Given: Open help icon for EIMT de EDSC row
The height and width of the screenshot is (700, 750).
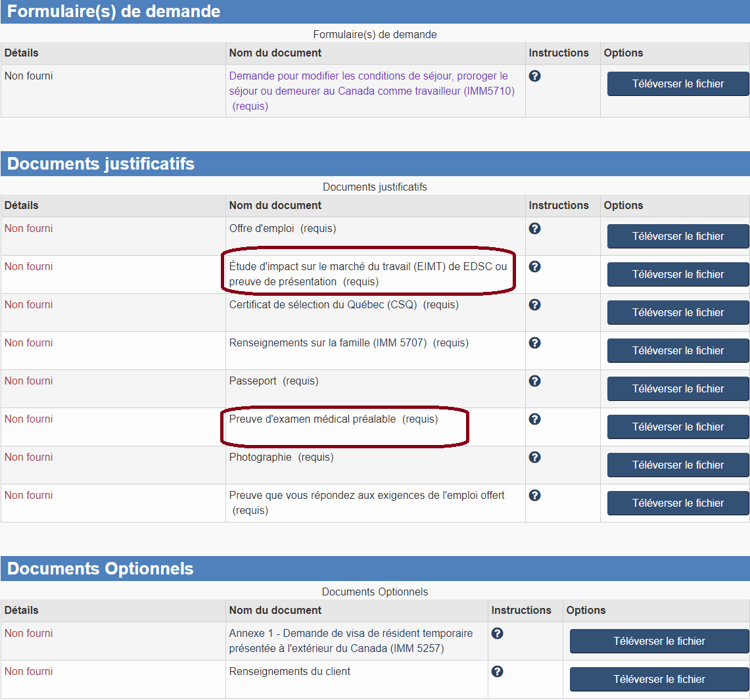Looking at the screenshot, I should (x=535, y=267).
